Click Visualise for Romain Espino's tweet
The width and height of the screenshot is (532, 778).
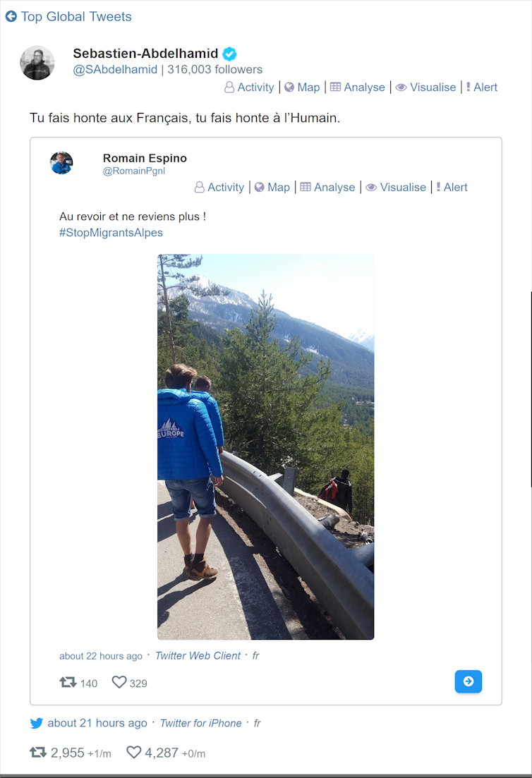(396, 188)
